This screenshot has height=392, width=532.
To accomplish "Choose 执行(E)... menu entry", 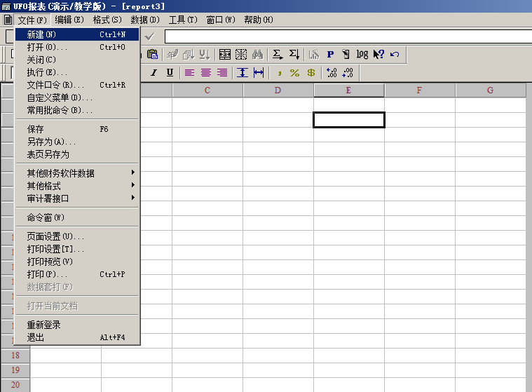I will point(77,72).
